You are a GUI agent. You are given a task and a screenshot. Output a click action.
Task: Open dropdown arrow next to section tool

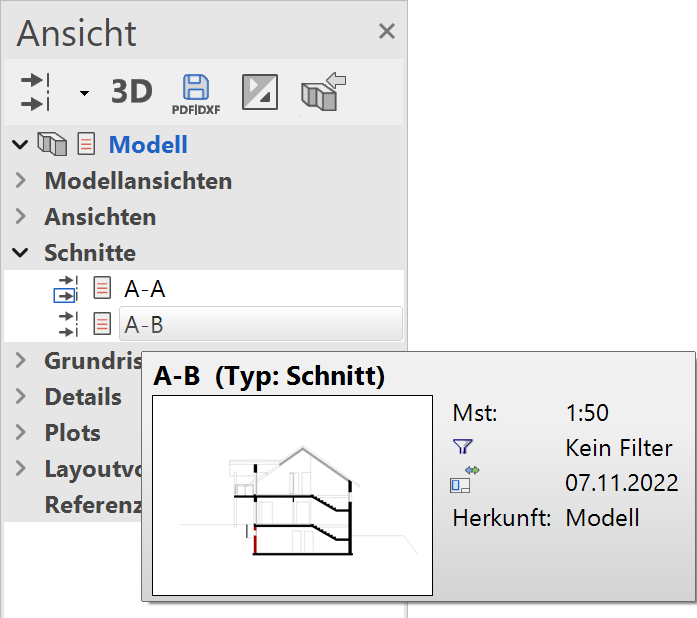(84, 93)
